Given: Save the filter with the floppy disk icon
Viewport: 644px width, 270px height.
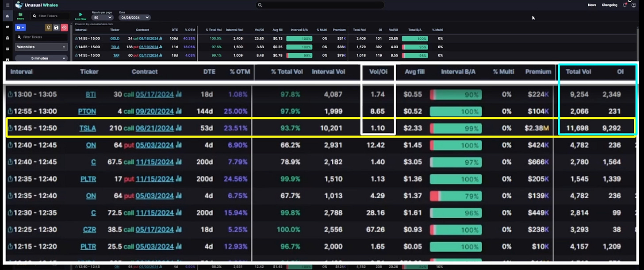Looking at the screenshot, I should [x=56, y=27].
